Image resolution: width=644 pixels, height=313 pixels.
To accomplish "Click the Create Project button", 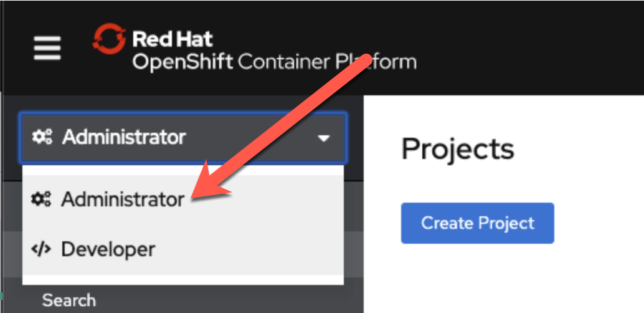I will coord(477,223).
